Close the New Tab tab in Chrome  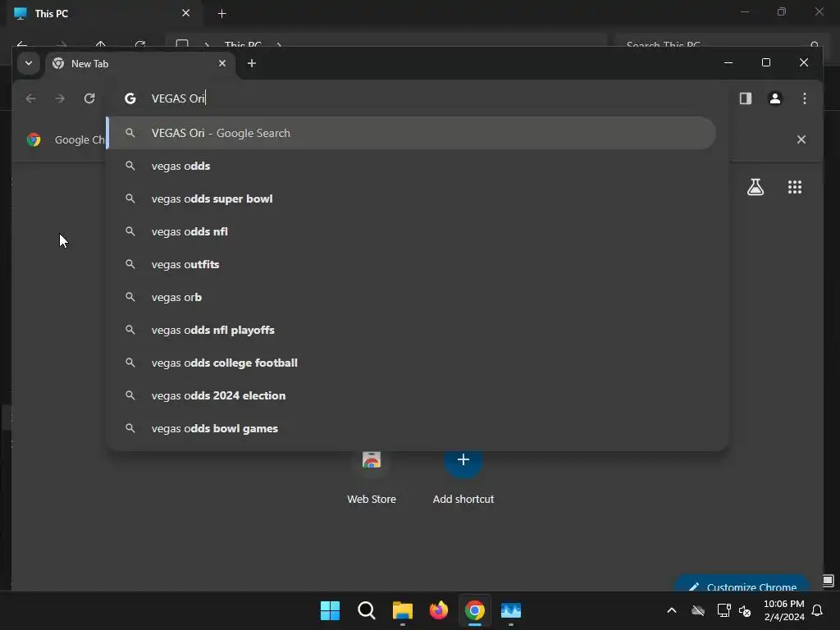tap(222, 63)
